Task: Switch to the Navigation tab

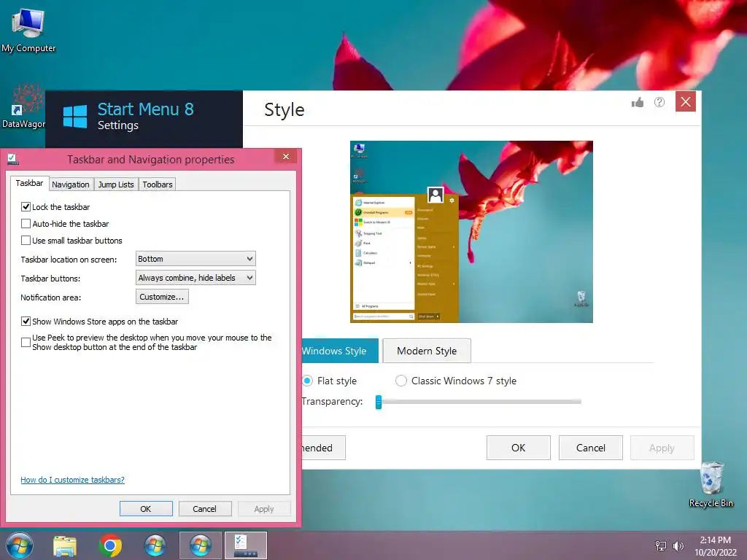Action: point(71,184)
